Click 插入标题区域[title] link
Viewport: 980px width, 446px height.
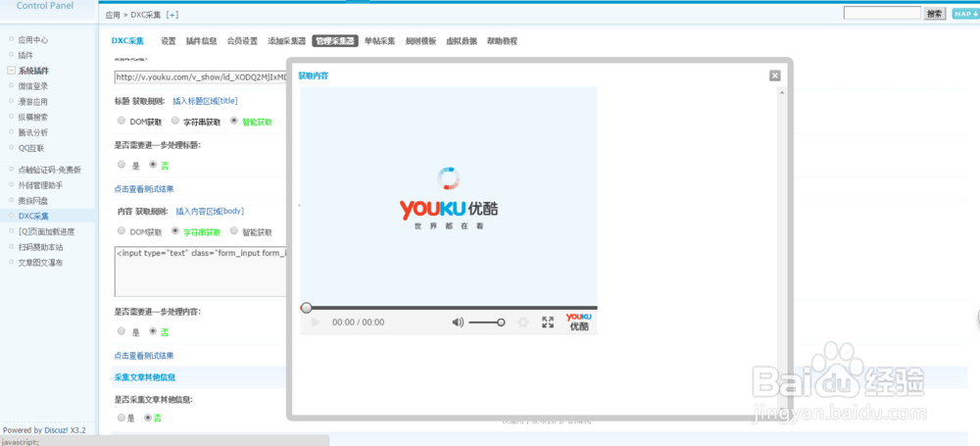pyautogui.click(x=205, y=101)
